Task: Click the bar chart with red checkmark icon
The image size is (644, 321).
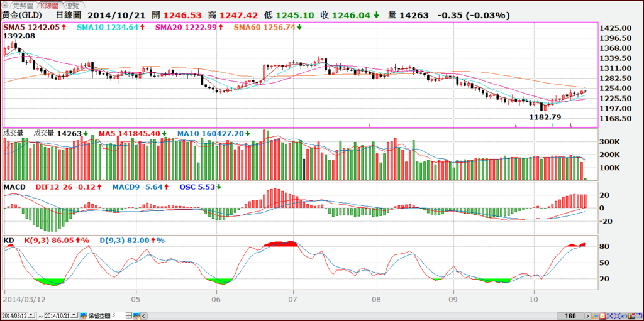Action: click(631, 316)
